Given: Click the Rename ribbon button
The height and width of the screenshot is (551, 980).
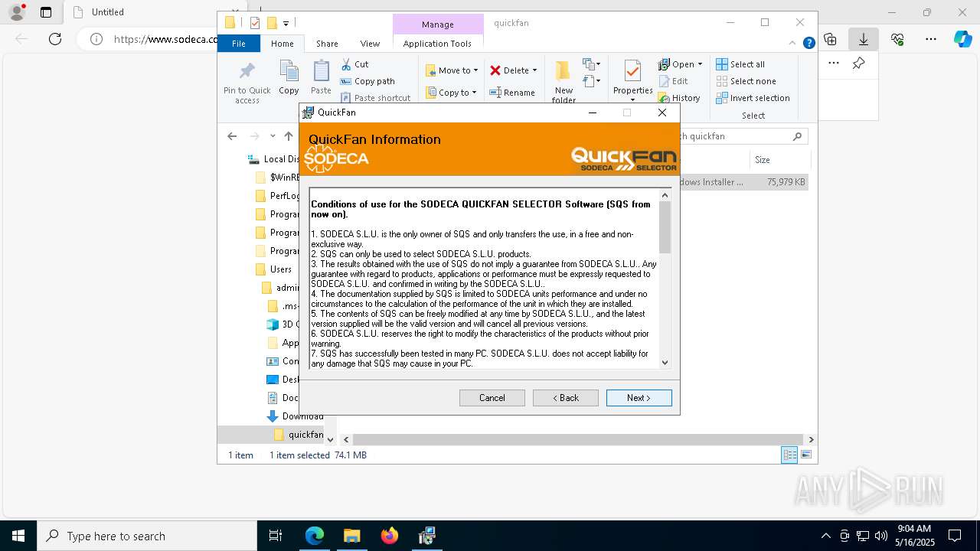Looking at the screenshot, I should pyautogui.click(x=512, y=93).
